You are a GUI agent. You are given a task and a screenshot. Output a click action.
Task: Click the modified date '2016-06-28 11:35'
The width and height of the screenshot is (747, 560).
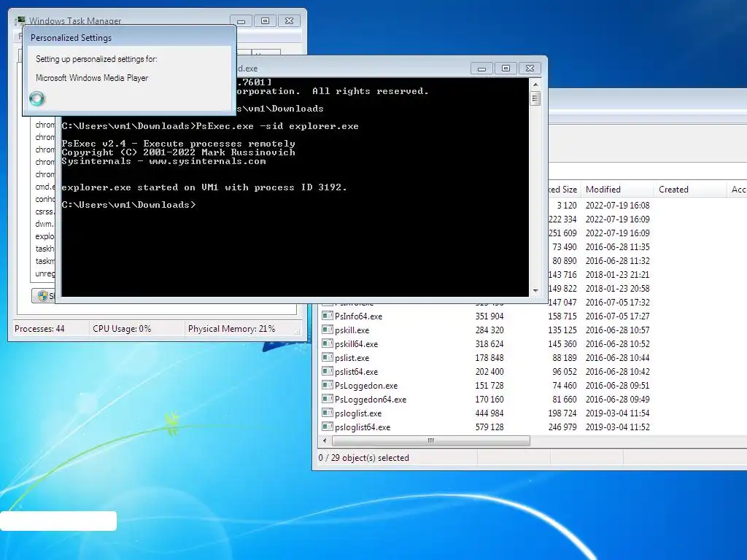617,246
